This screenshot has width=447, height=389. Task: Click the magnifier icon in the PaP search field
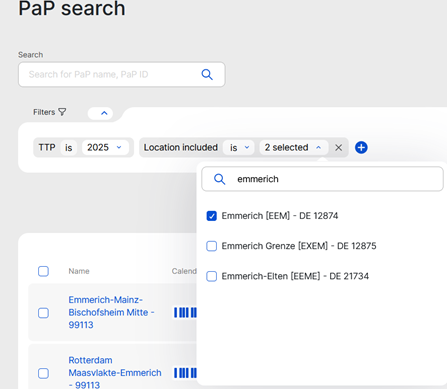(207, 74)
